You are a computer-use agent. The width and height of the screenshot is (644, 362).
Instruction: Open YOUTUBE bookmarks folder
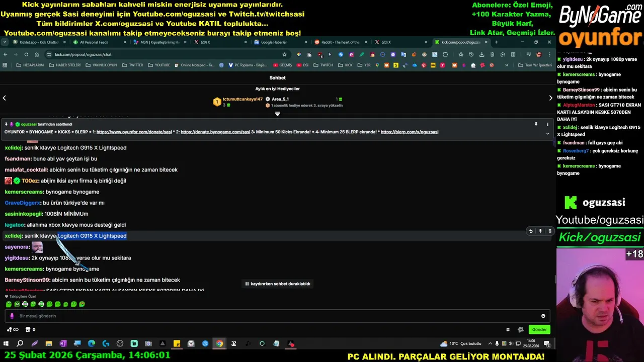(158, 65)
